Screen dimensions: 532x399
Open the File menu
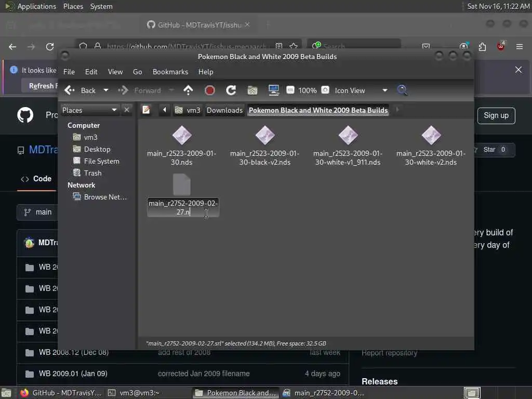tap(69, 72)
